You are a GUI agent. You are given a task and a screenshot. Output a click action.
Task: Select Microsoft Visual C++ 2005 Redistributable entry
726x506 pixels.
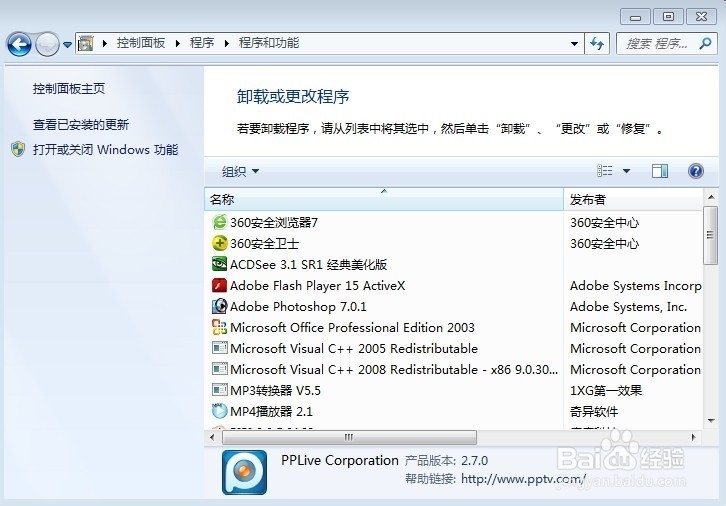tap(354, 349)
